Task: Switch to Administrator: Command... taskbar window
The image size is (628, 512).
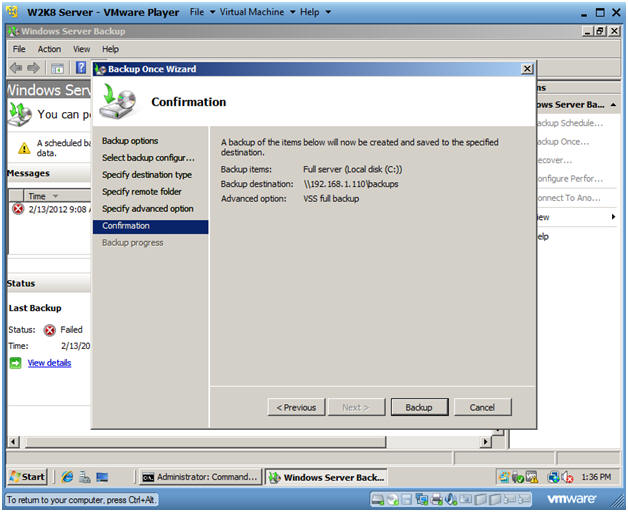Action: click(200, 477)
